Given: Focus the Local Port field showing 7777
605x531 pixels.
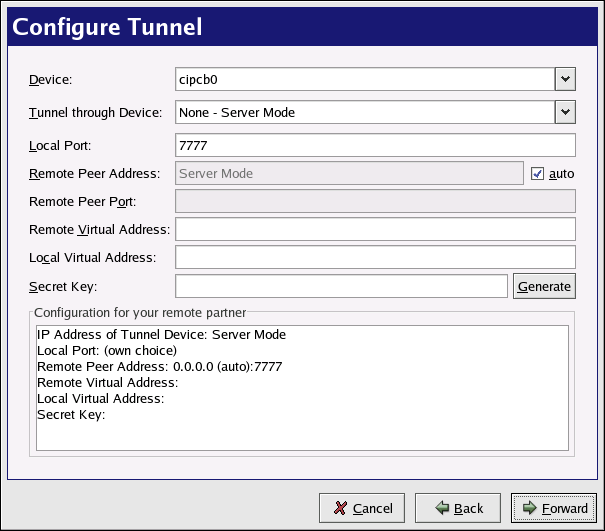Looking at the screenshot, I should tap(375, 145).
